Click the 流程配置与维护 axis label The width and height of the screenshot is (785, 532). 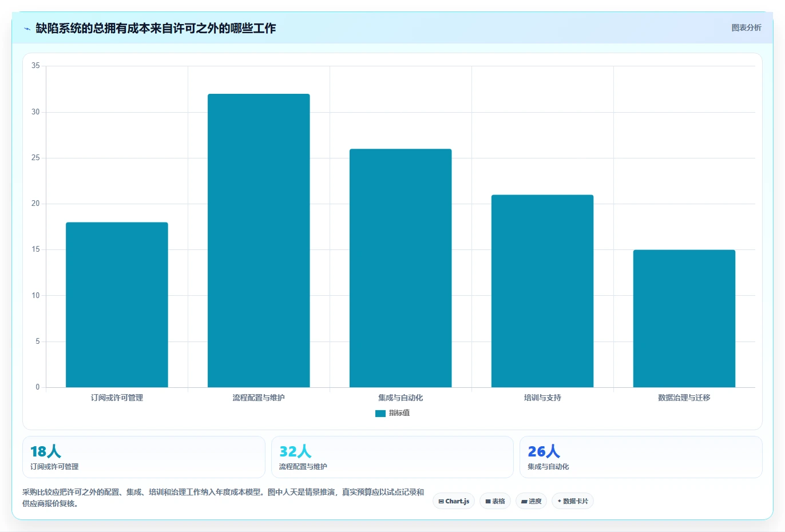[x=259, y=398]
